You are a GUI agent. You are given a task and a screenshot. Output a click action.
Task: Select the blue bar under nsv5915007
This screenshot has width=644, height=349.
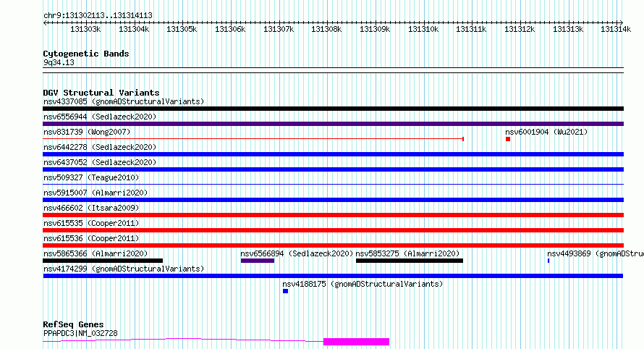point(333,200)
